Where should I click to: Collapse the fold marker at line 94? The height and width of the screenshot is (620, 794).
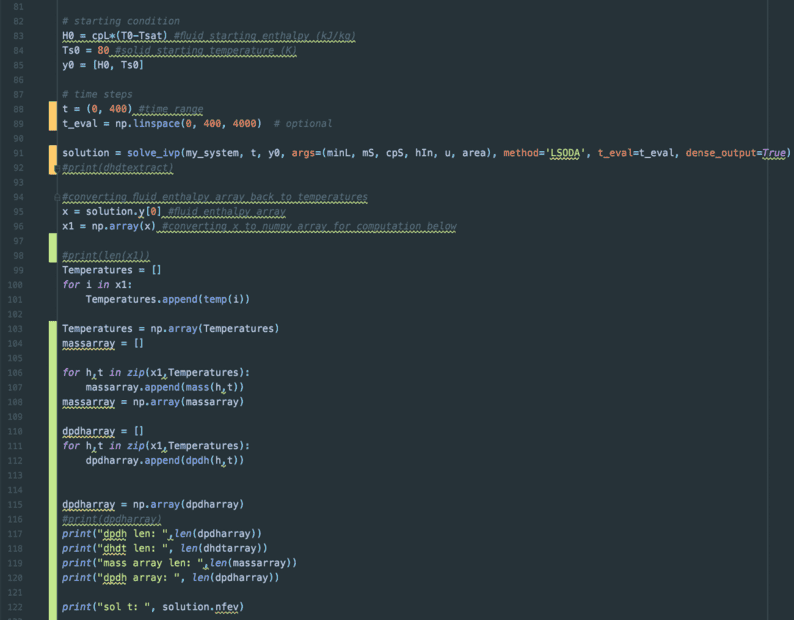pyautogui.click(x=57, y=197)
